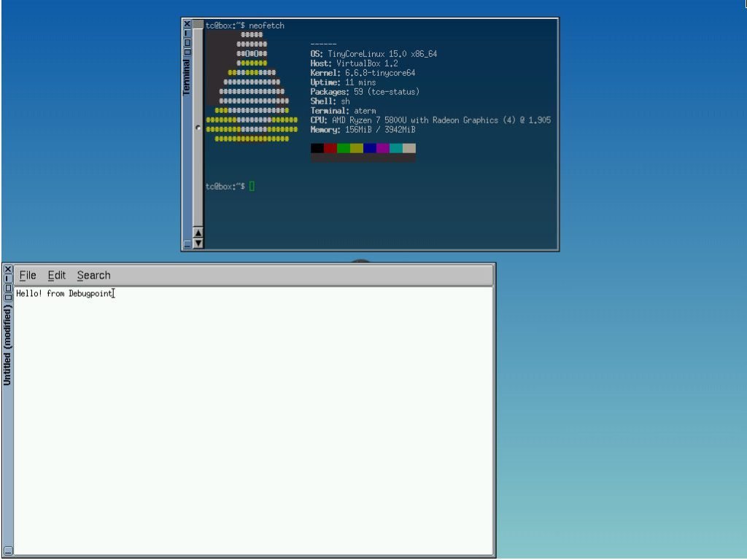The image size is (747, 560).
Task: Click the Terminal scrollbar down arrow
Action: coord(198,243)
